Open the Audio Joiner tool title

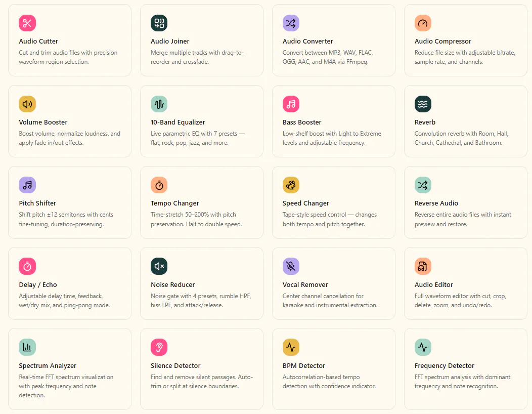point(170,41)
